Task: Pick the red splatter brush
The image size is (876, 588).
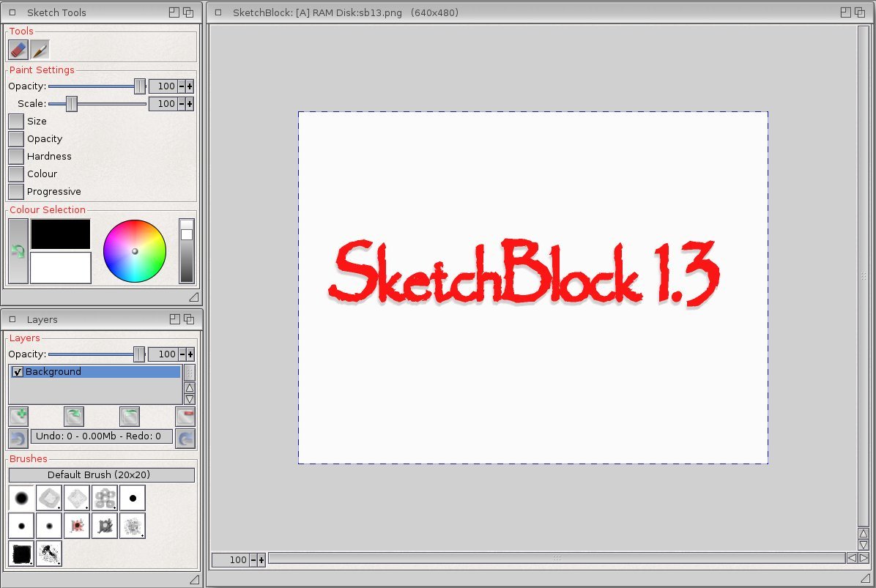Action: click(77, 526)
